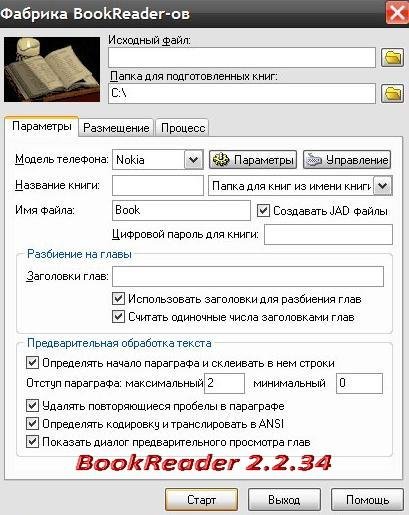The height and width of the screenshot is (515, 409).
Task: Toggle Считать одиночные числа заголовками глав
Action: point(118,316)
